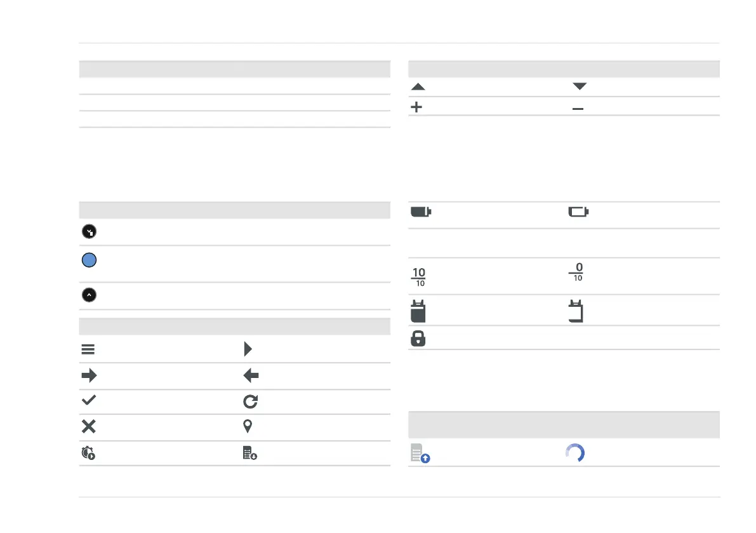
Task: Click the padlock icon
Action: [418, 339]
